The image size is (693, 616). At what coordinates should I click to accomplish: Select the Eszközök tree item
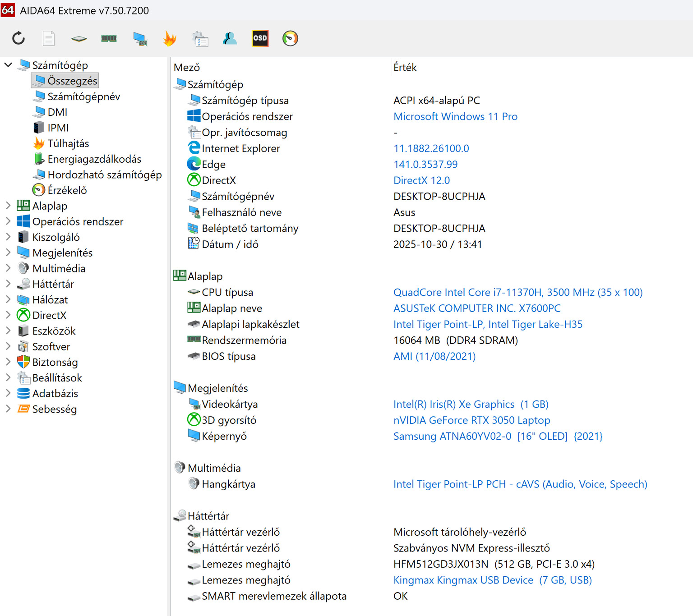[x=46, y=331]
